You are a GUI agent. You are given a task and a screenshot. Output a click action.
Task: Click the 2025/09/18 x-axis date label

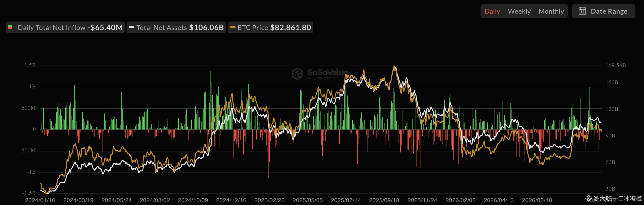click(x=384, y=200)
